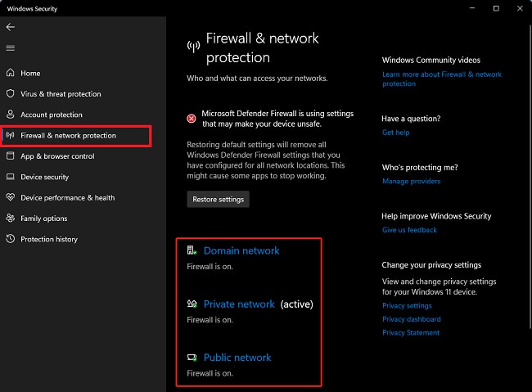The width and height of the screenshot is (532, 392).
Task: Click the Device performance & health heart icon
Action: (11, 197)
